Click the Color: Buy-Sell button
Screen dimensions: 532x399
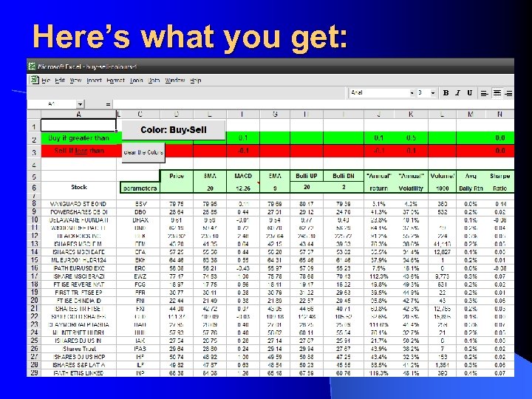tap(174, 129)
